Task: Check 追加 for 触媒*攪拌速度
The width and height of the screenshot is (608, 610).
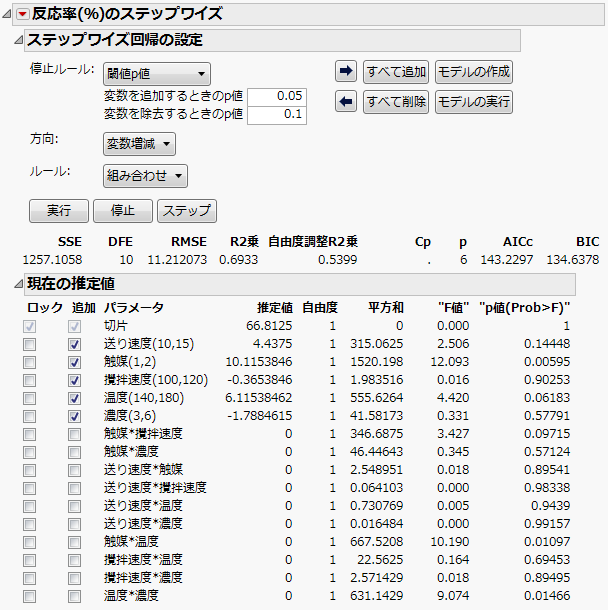Action: [x=74, y=434]
